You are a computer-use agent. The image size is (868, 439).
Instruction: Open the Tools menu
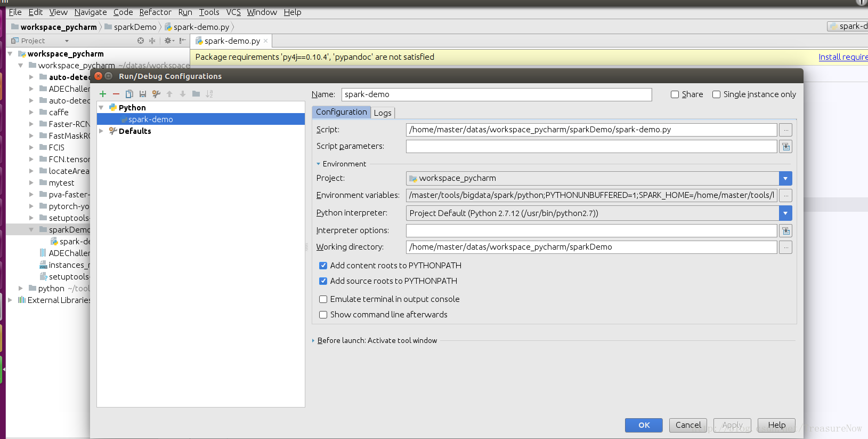[209, 12]
